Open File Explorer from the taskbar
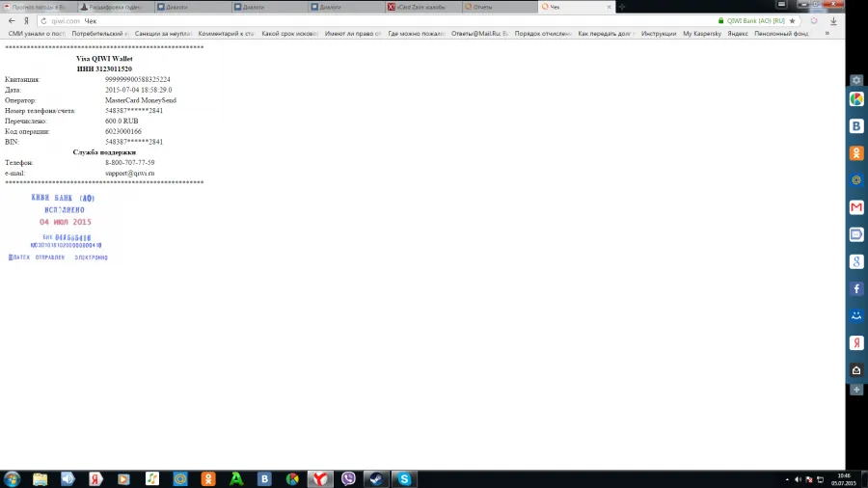This screenshot has height=488, width=868. point(40,479)
